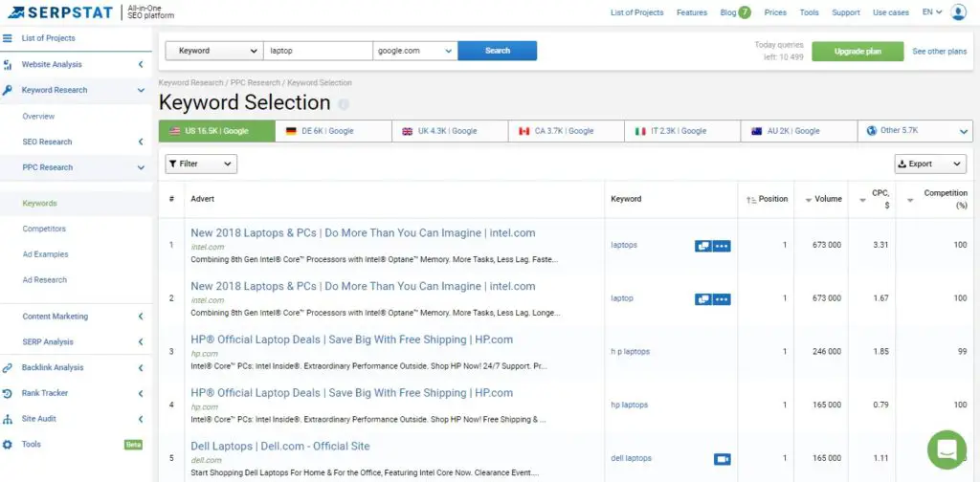
Task: Collapse the PPC Research submenu
Action: (x=141, y=167)
